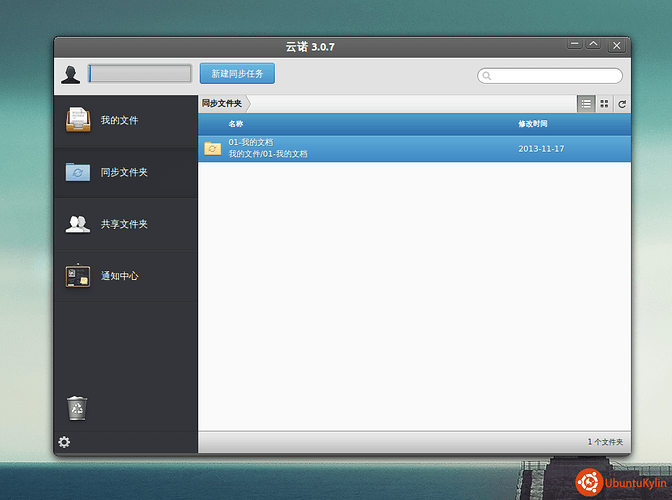Switch to grid view
Viewport: 672px width, 500px height.
coord(604,104)
